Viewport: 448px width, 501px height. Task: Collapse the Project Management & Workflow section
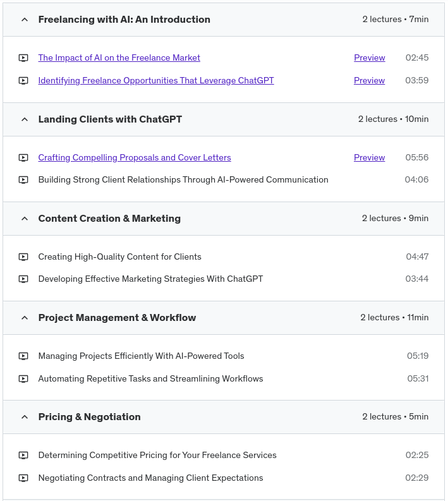pos(25,318)
